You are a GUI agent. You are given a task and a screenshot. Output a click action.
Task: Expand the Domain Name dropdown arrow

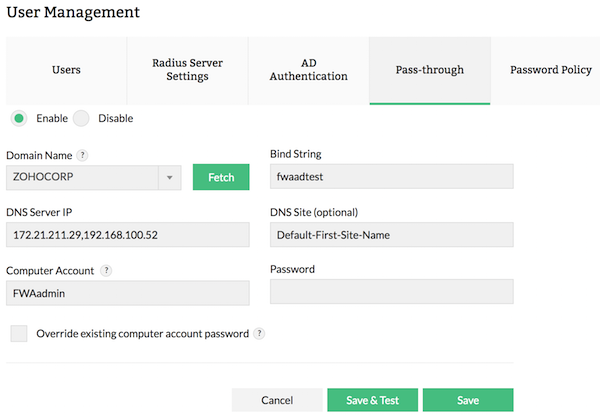[x=170, y=177]
